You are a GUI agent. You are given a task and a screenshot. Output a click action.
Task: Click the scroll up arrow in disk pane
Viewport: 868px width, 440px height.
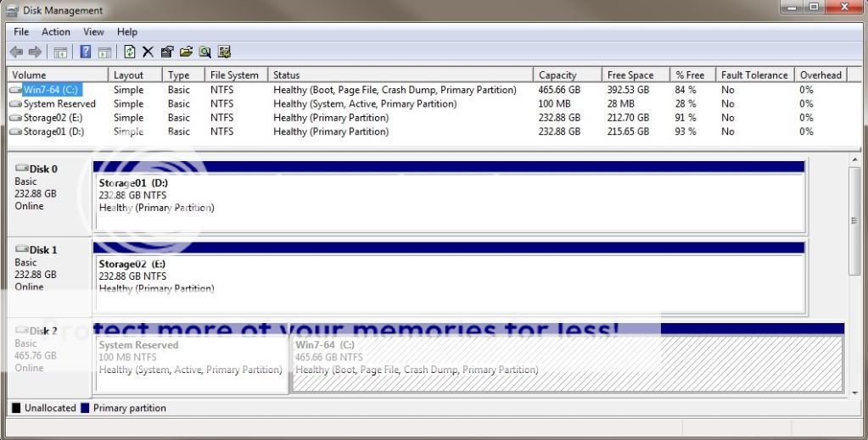click(854, 161)
